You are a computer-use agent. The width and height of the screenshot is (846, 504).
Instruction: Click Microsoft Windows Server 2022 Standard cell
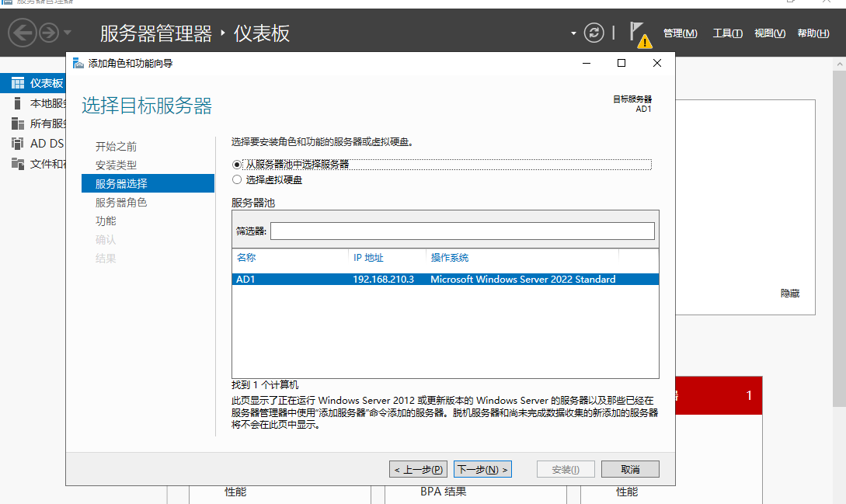(x=523, y=279)
